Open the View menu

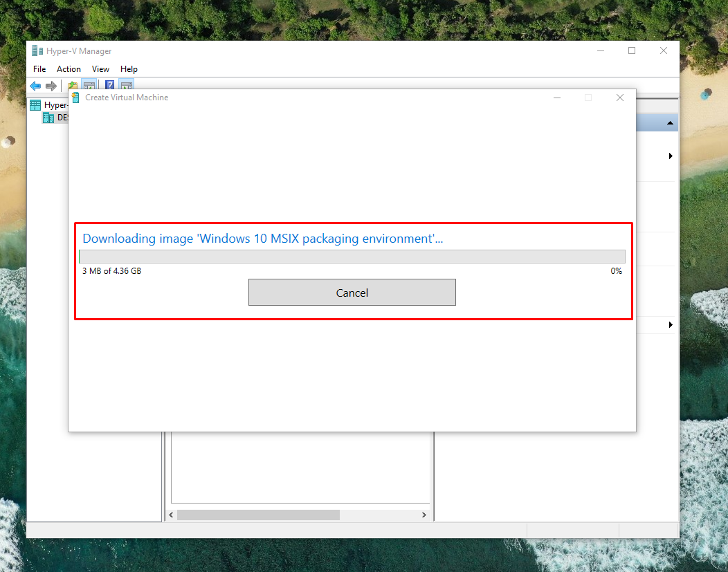coord(100,69)
